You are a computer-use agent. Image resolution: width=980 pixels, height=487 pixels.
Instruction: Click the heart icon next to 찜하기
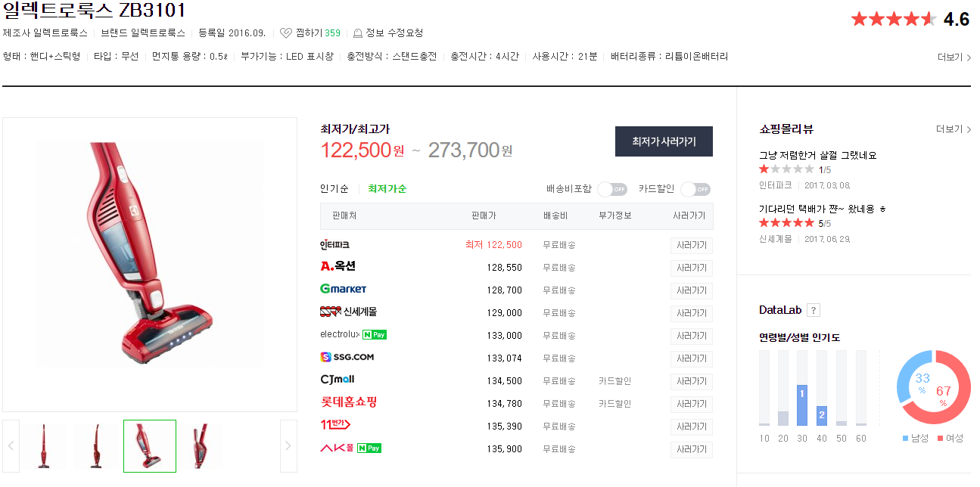(285, 33)
